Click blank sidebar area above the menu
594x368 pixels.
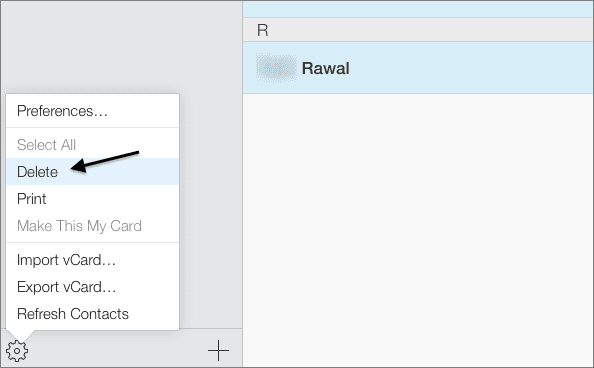121,45
